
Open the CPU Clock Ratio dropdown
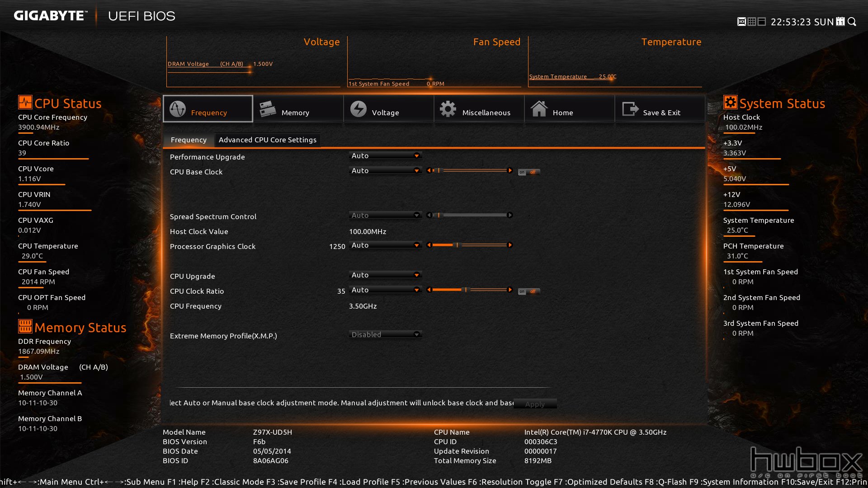click(x=385, y=290)
